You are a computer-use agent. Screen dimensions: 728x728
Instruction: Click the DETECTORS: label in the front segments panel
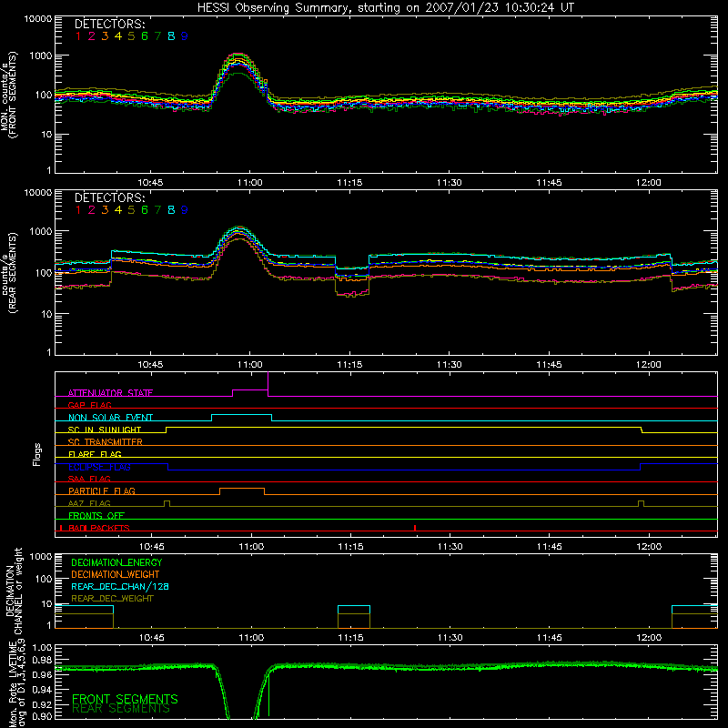(109, 24)
